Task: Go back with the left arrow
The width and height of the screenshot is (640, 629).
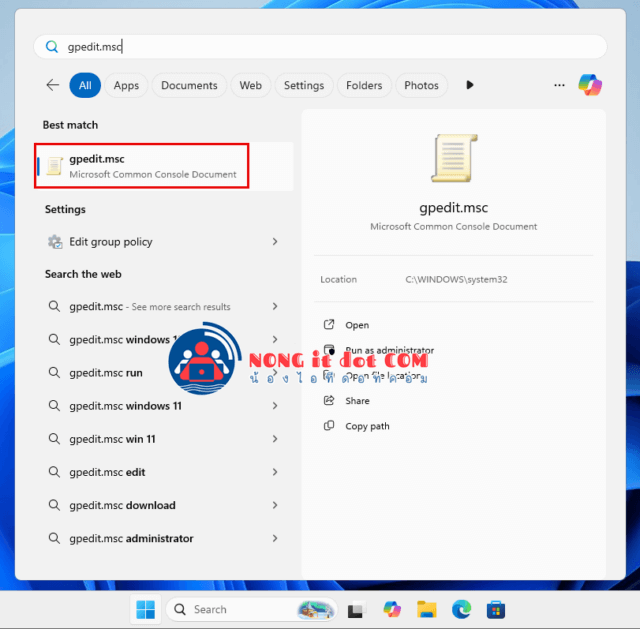Action: (x=53, y=85)
